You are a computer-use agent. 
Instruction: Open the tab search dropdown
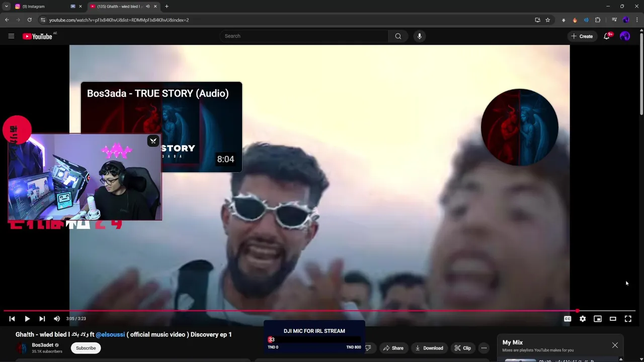coord(7,7)
